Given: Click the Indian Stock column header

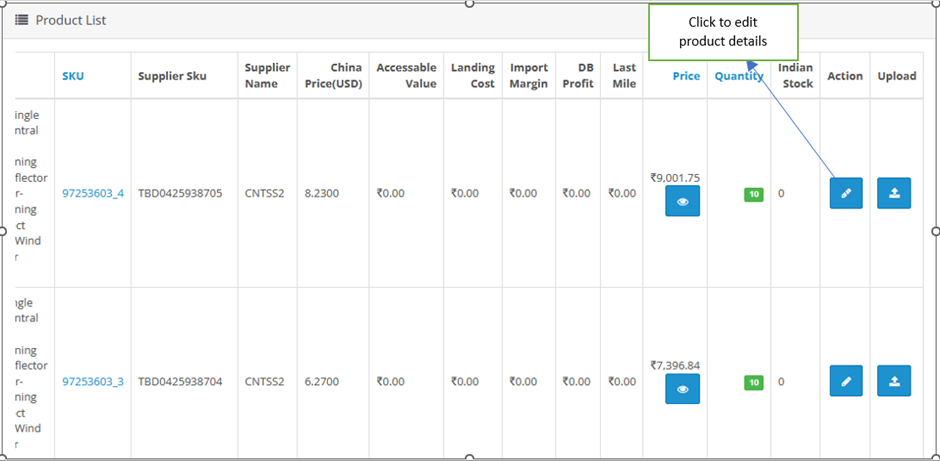Looking at the screenshot, I should tap(795, 76).
